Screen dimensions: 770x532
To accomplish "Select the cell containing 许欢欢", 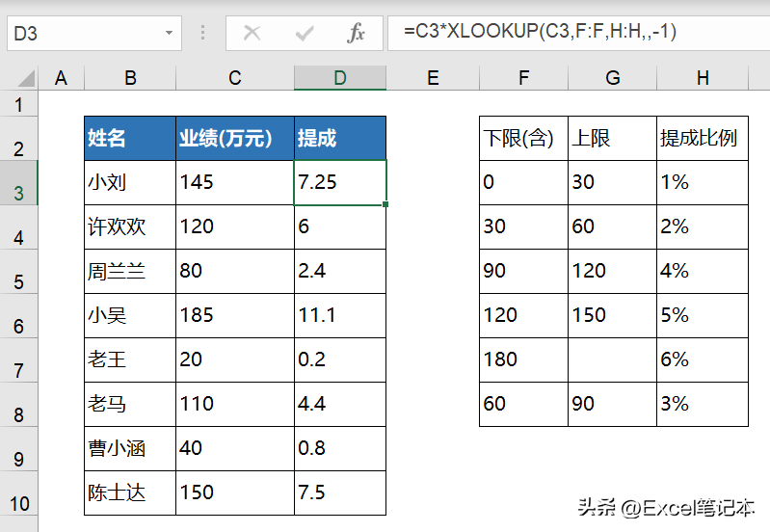I will [130, 227].
